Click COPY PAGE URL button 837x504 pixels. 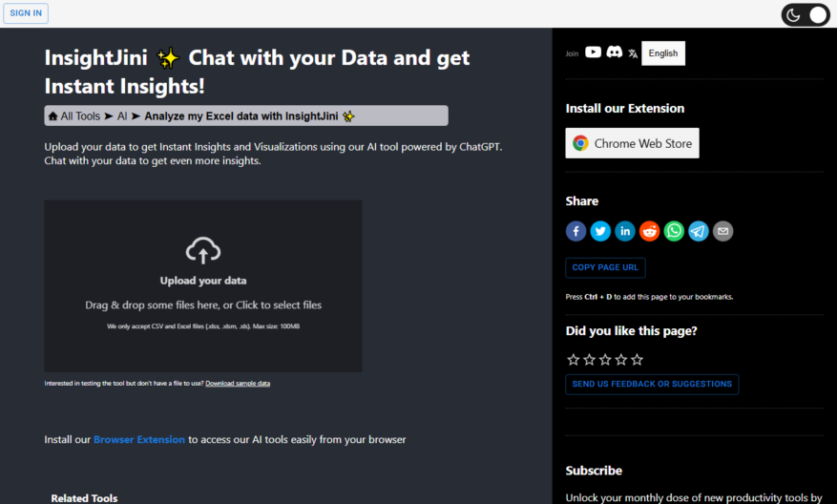(x=605, y=267)
